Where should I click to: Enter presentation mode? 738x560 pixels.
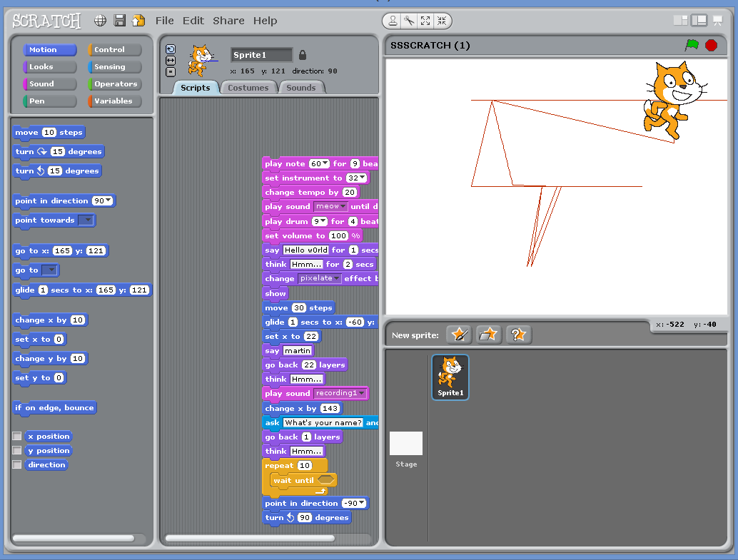point(718,20)
